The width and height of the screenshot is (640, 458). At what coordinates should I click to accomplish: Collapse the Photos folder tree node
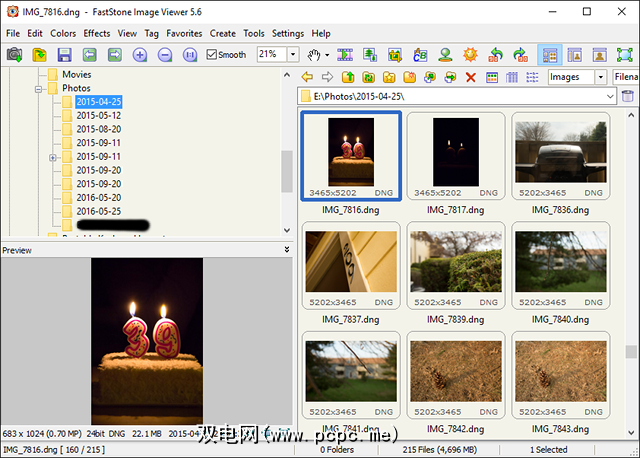pos(39,88)
